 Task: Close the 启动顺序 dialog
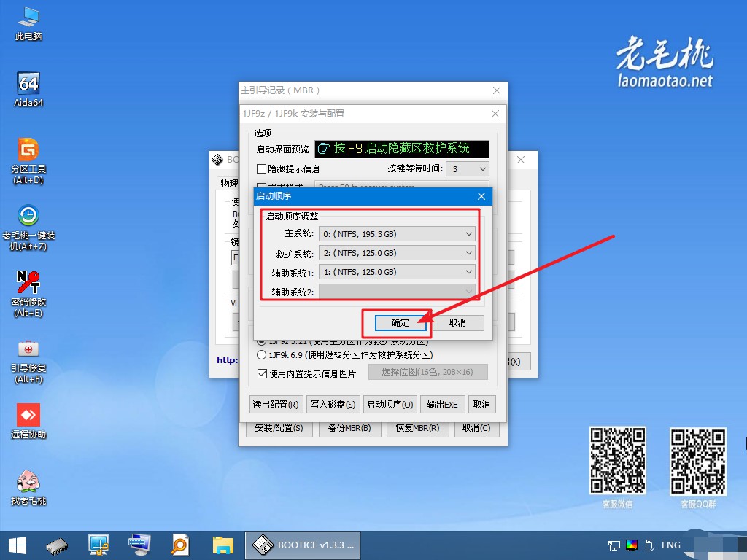click(x=481, y=196)
